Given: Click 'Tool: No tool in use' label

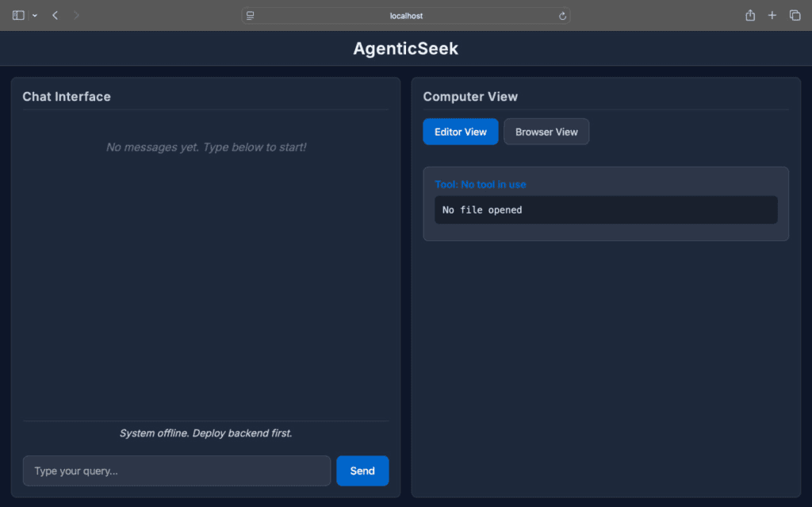Looking at the screenshot, I should (480, 185).
